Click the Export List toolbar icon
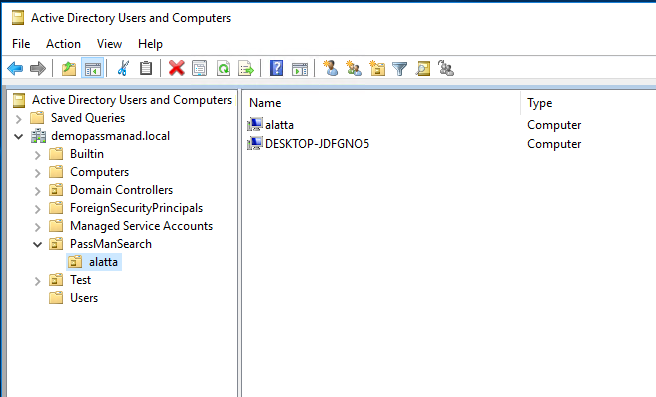The image size is (656, 397). pyautogui.click(x=246, y=68)
